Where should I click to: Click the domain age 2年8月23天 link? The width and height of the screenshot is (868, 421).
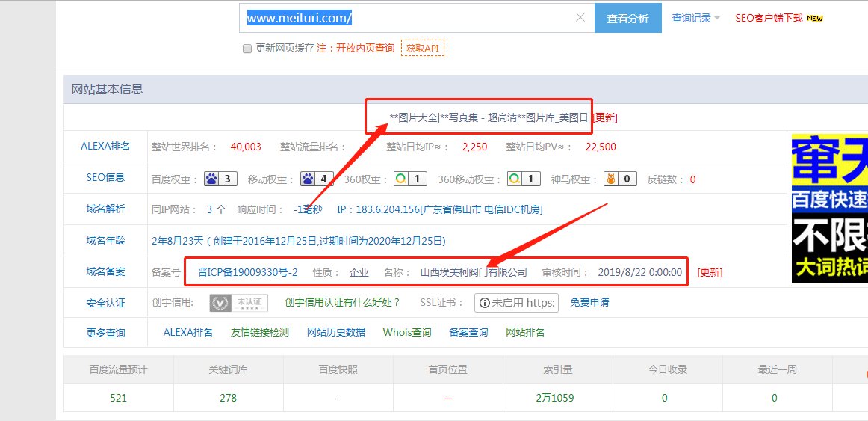point(299,241)
